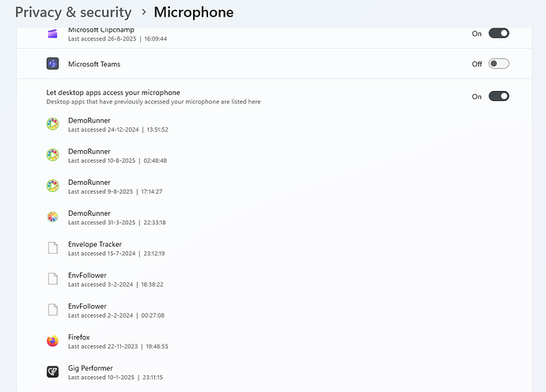Click the Microsoft Teams app icon
546x392 pixels.
tap(53, 64)
